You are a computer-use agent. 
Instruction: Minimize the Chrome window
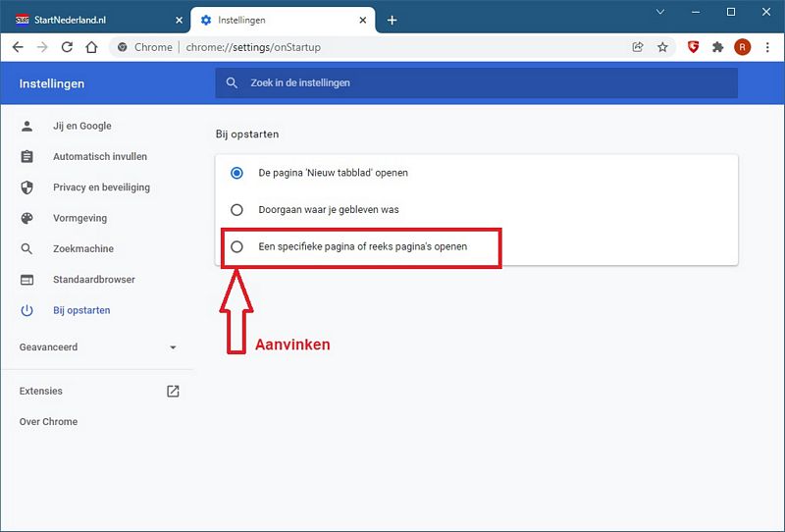696,12
